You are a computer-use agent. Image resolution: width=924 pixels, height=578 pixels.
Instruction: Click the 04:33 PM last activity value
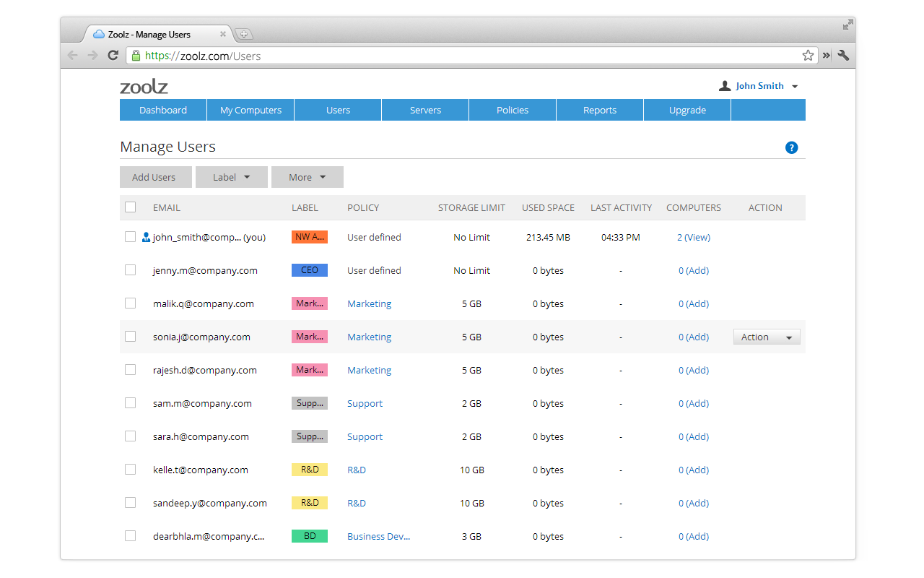[620, 237]
